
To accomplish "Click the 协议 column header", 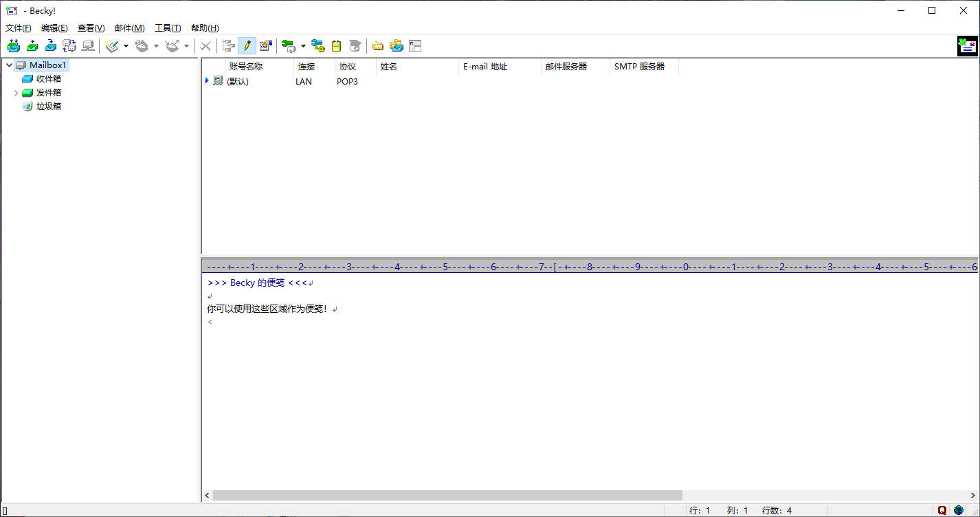I will [355, 67].
